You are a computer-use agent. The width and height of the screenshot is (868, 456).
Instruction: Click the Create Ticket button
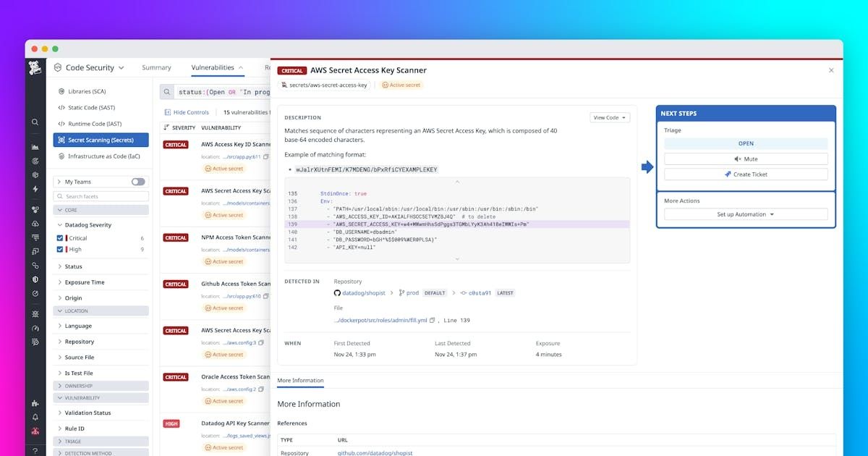click(746, 174)
